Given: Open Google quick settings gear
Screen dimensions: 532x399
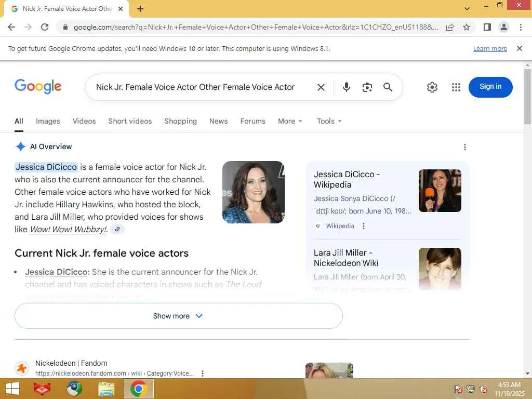Looking at the screenshot, I should click(432, 87).
